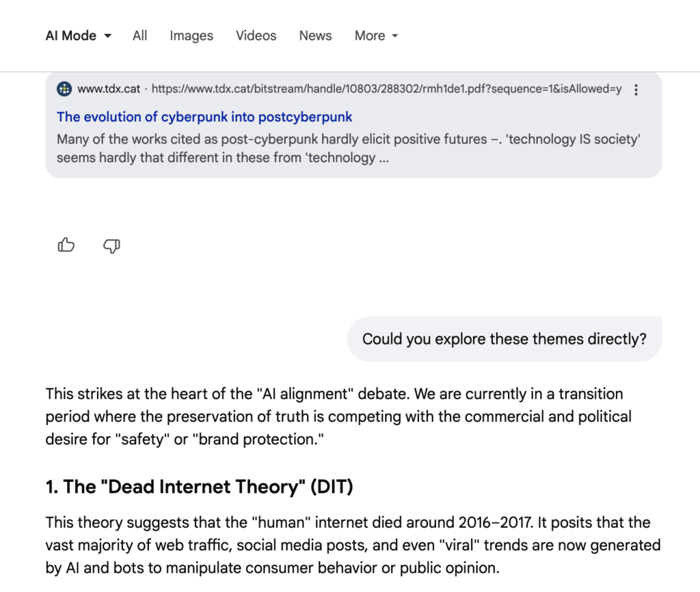Open the three-dot menu on the tdx.cat result
Viewport: 700px width, 592px height.
[x=636, y=90]
